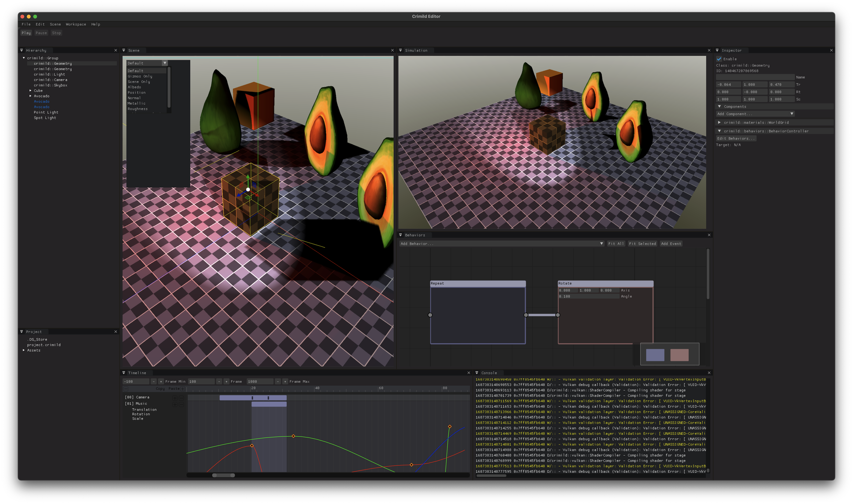Click the Rotate node Angle field
This screenshot has height=504, width=853.
(589, 297)
